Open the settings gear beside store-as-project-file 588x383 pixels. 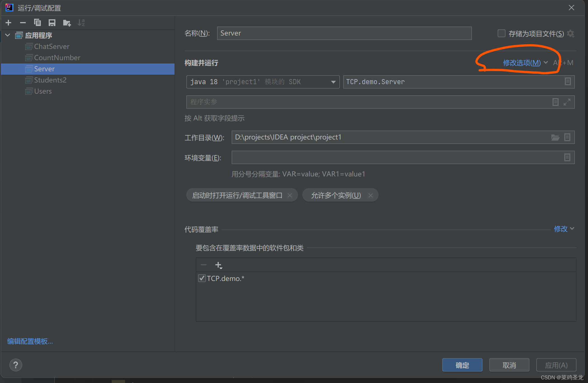point(571,34)
